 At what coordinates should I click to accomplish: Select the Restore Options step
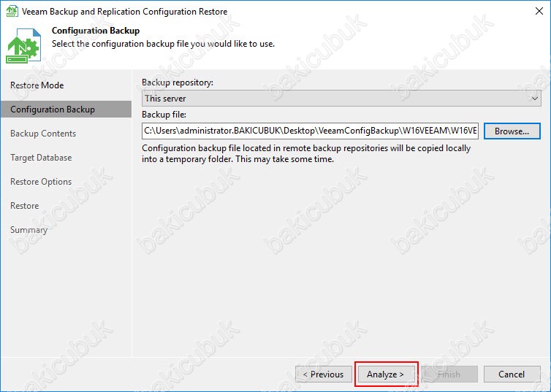pos(41,182)
